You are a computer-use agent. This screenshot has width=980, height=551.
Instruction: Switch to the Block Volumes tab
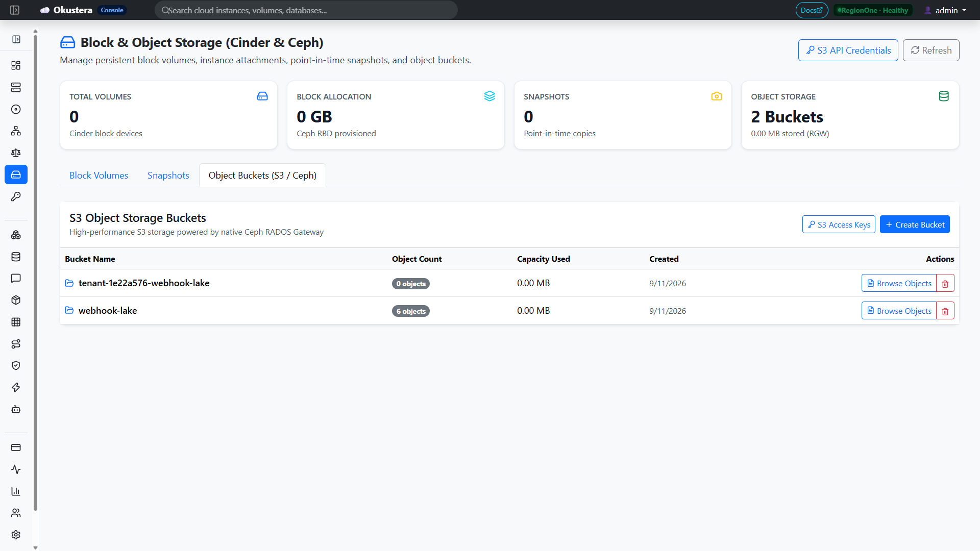click(x=99, y=176)
